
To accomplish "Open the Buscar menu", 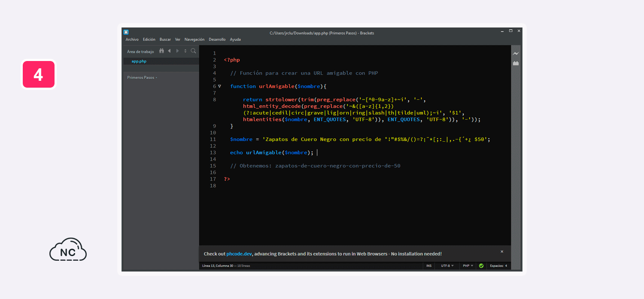I will (165, 40).
